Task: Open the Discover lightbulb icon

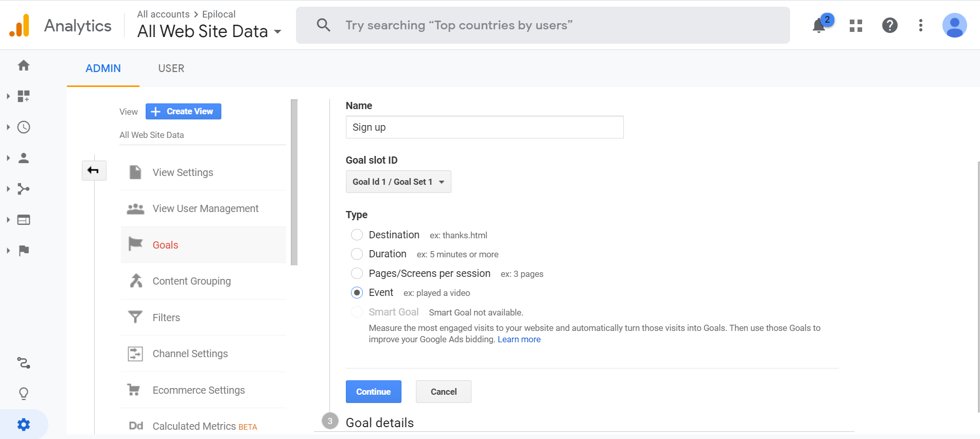Action: pyautogui.click(x=24, y=394)
